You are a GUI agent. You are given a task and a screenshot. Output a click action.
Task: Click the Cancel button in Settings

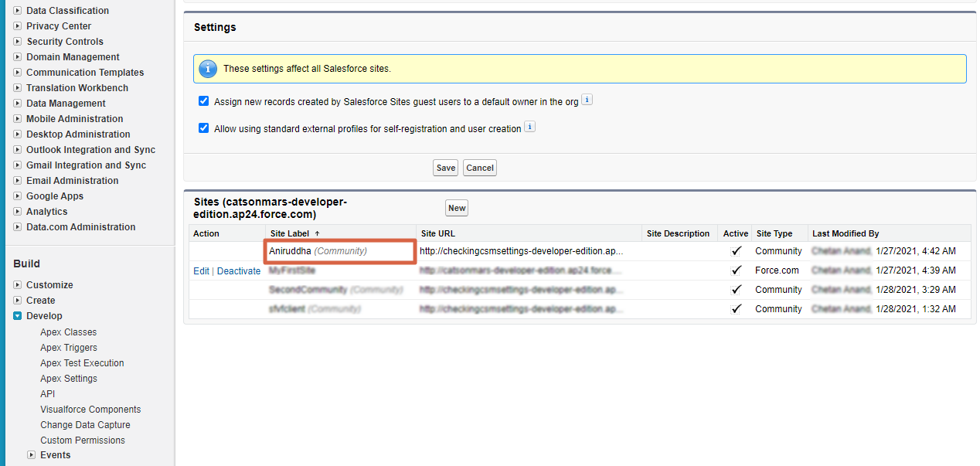tap(479, 168)
